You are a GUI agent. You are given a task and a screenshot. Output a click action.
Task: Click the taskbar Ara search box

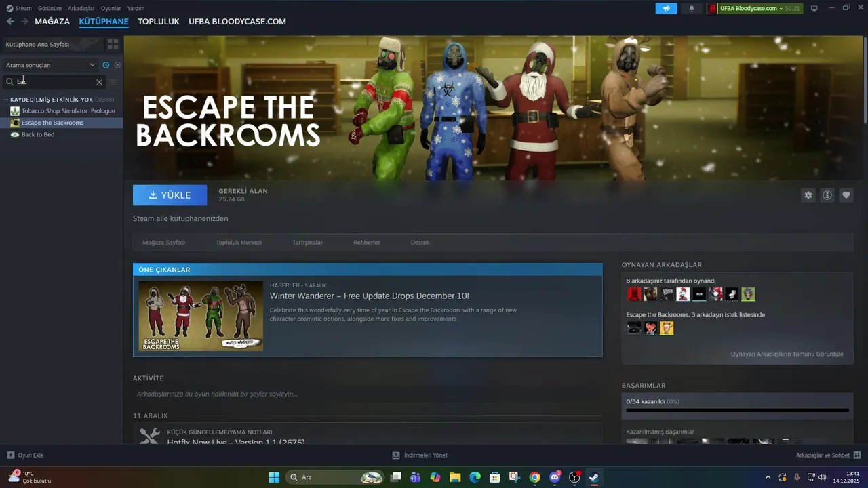click(336, 477)
